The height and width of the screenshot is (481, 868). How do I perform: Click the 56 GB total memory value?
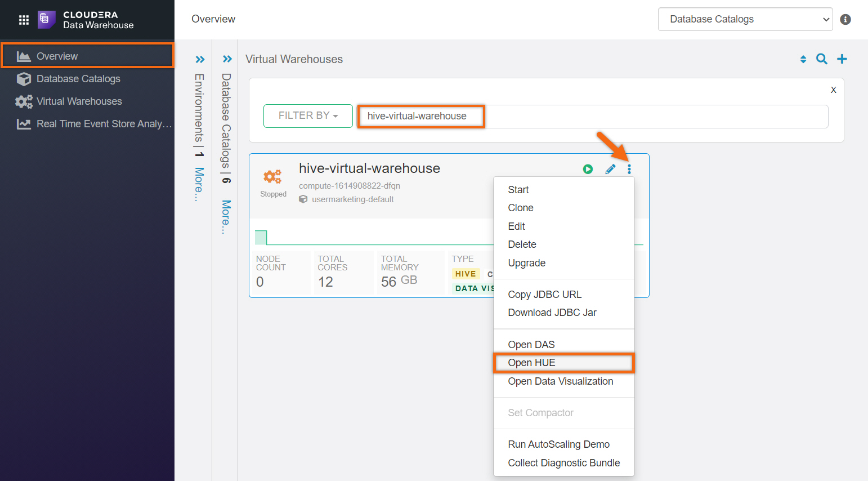click(x=399, y=281)
